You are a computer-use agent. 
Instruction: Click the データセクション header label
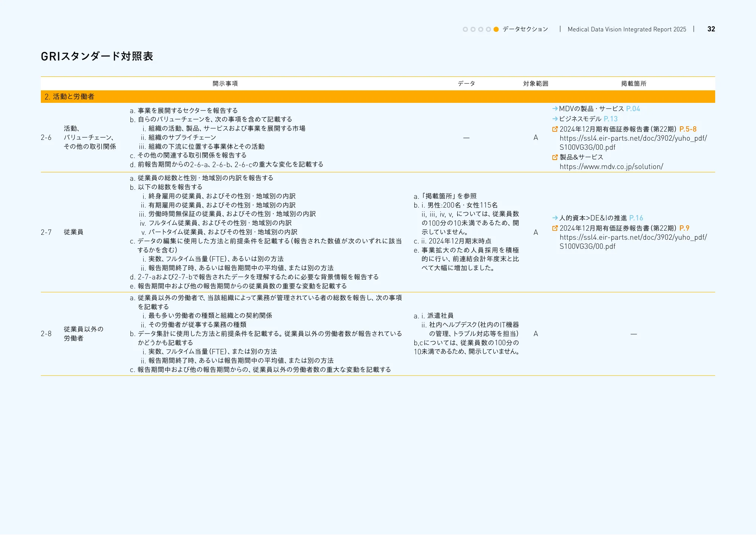click(x=525, y=29)
